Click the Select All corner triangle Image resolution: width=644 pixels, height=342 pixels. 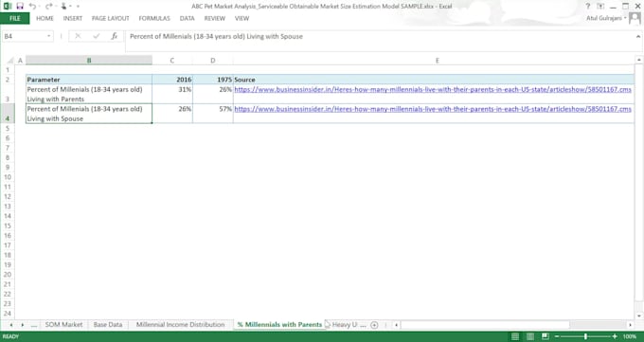pos(10,61)
